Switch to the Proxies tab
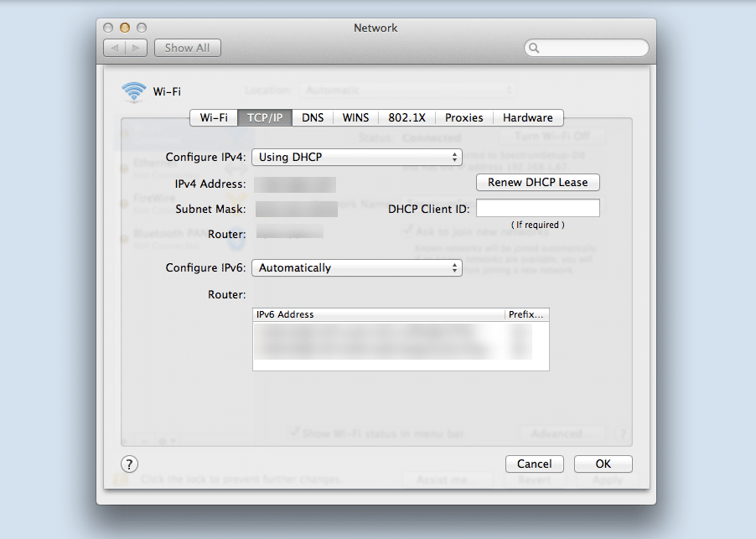The image size is (756, 539). [x=463, y=117]
